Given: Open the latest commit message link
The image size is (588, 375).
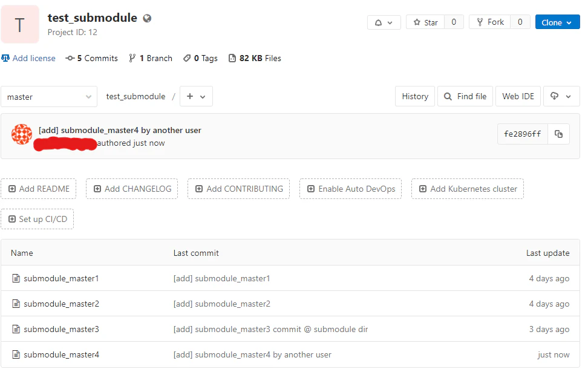Looking at the screenshot, I should pyautogui.click(x=120, y=130).
